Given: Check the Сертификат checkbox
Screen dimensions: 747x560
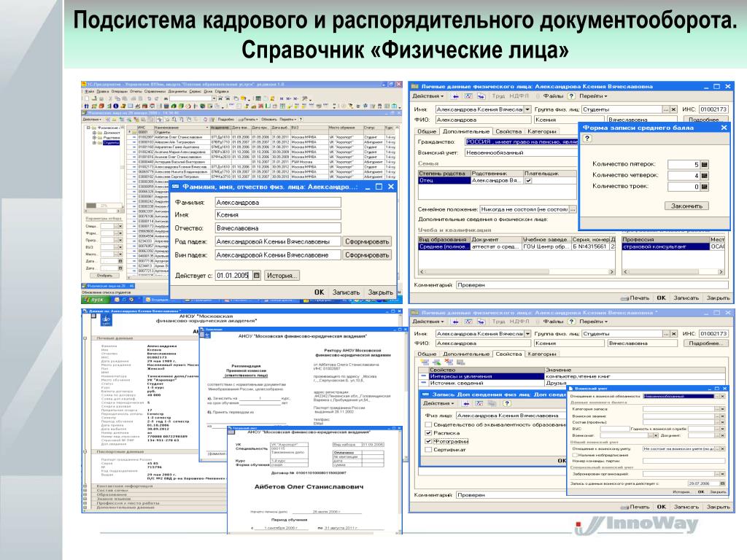Looking at the screenshot, I should (x=428, y=449).
